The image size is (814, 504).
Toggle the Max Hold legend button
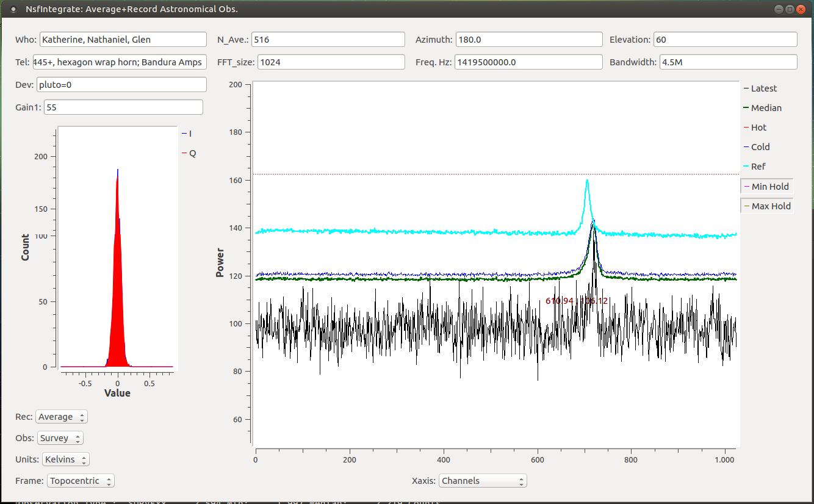tap(768, 206)
